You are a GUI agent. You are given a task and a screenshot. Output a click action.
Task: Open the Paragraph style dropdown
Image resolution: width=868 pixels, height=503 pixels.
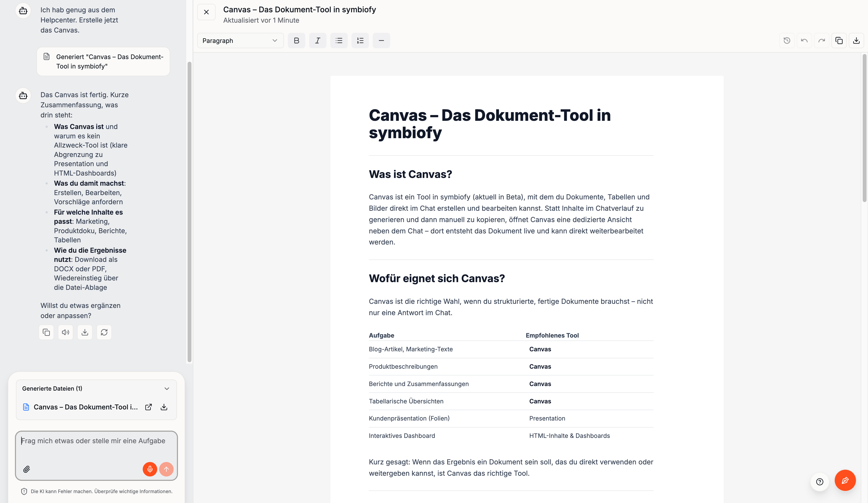240,41
